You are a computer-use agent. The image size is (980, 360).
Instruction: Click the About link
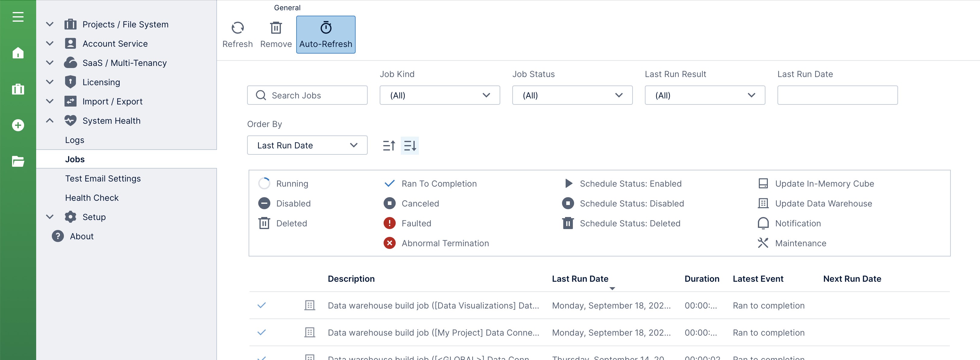pyautogui.click(x=81, y=236)
